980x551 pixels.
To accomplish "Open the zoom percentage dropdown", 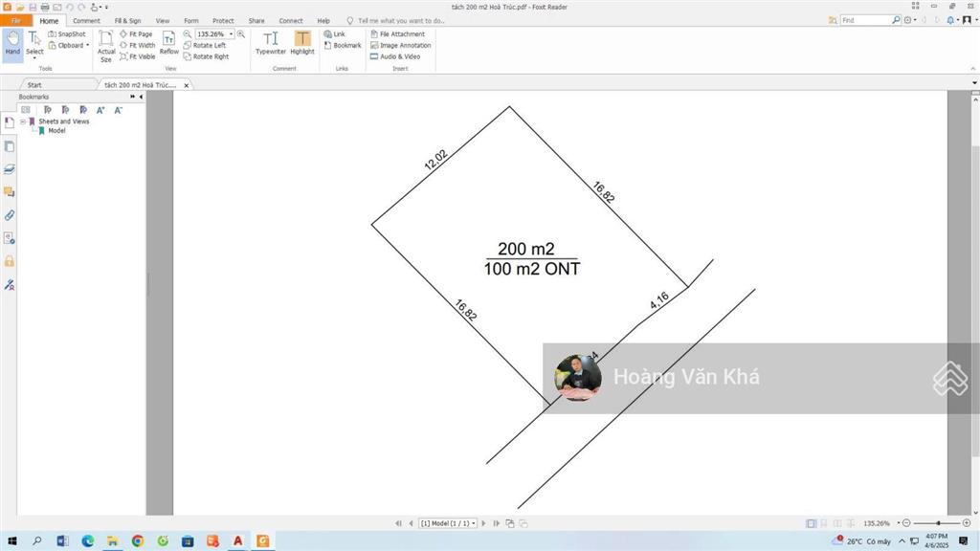I will 231,33.
